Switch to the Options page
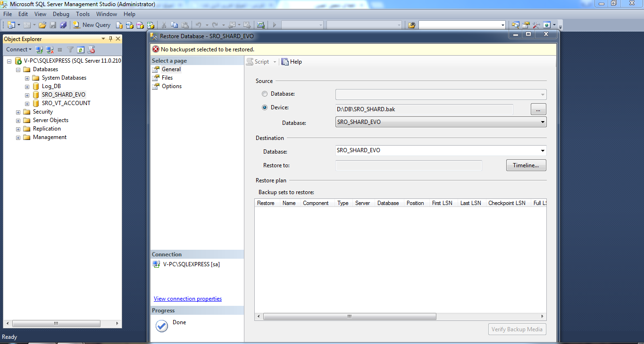The image size is (644, 344). (x=172, y=86)
